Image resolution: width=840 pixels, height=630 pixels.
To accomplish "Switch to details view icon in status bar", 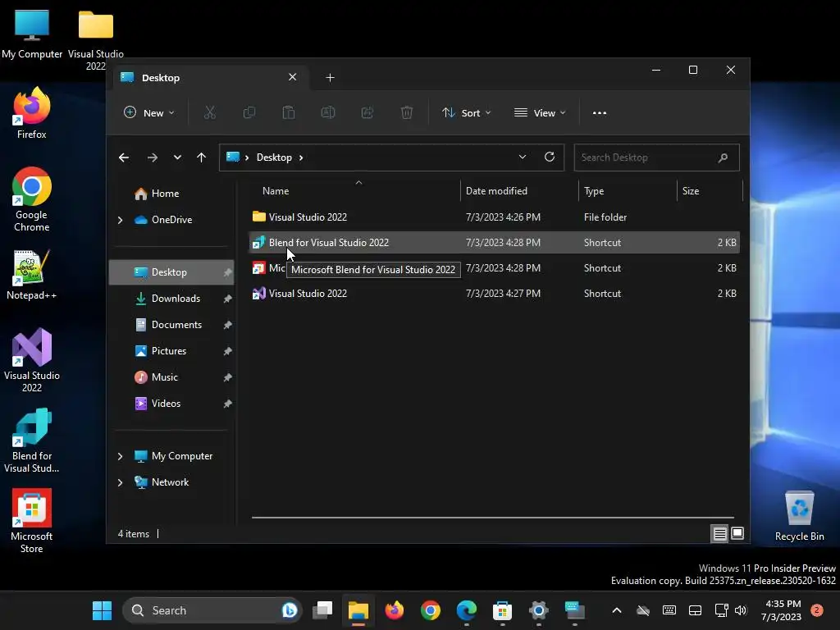I will [x=719, y=533].
